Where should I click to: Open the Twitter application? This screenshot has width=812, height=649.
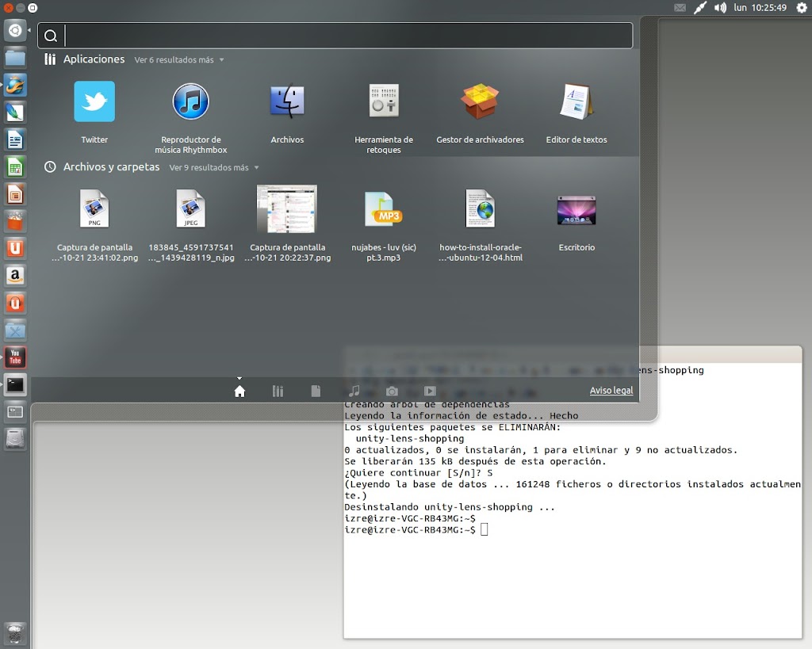(x=94, y=102)
